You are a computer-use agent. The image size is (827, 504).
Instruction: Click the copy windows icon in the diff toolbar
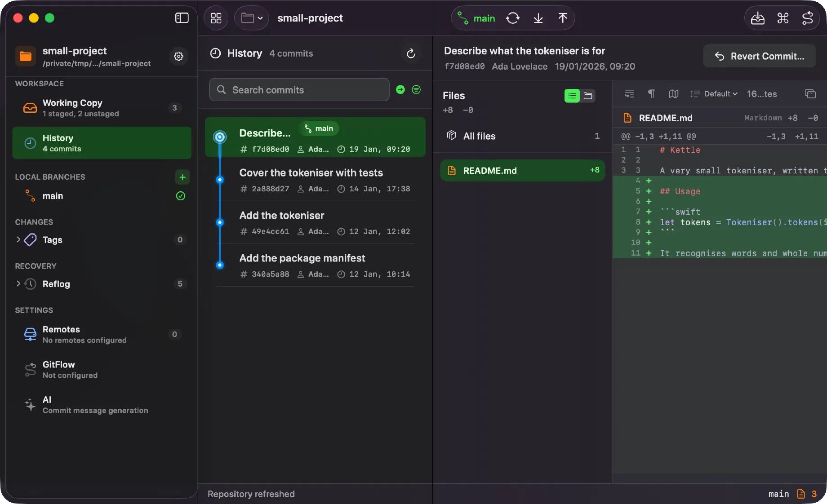click(810, 93)
